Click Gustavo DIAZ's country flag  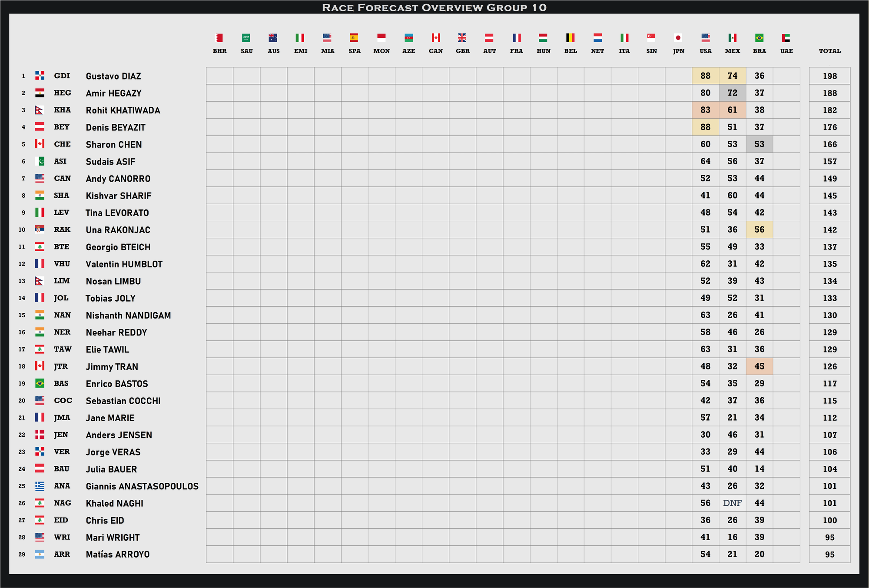pyautogui.click(x=40, y=76)
